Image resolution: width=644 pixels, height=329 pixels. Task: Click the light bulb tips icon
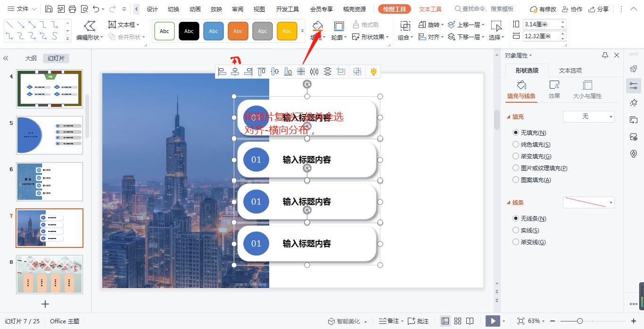(373, 72)
